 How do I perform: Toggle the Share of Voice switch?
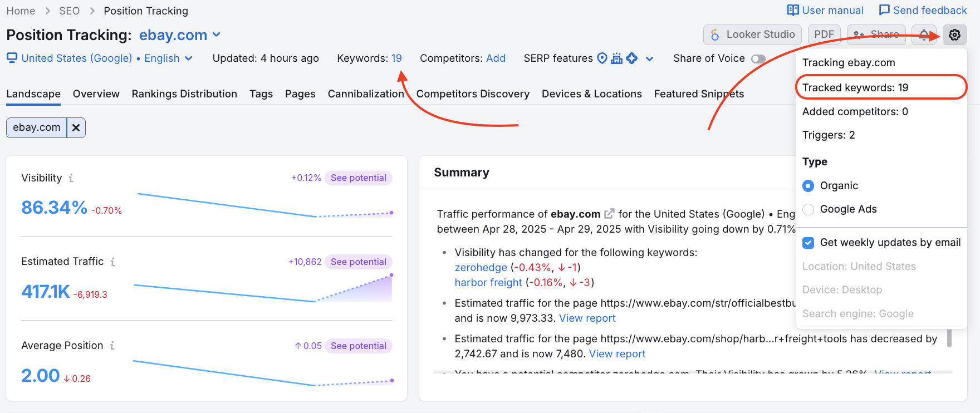click(x=758, y=58)
